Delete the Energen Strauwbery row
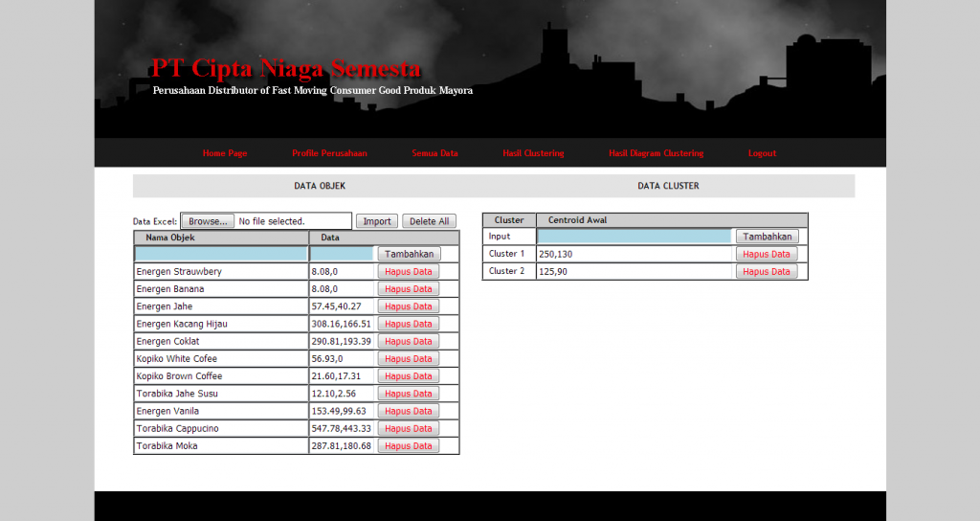980x521 pixels. [x=409, y=272]
